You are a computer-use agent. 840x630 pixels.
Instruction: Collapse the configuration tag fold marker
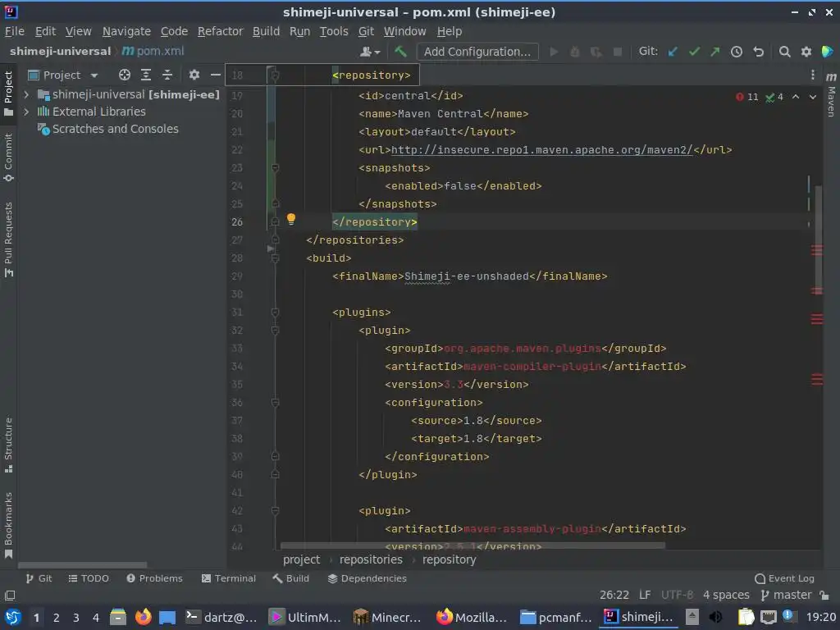coord(275,402)
